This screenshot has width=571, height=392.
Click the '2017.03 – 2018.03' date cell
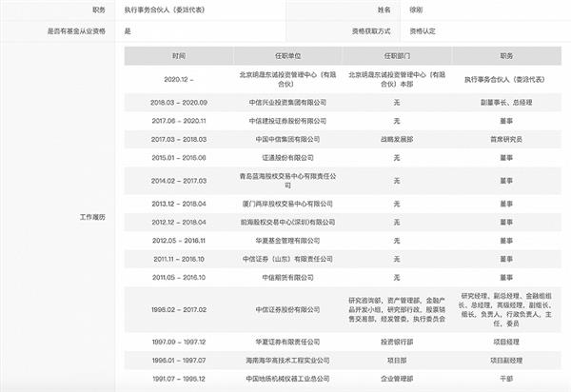click(179, 140)
